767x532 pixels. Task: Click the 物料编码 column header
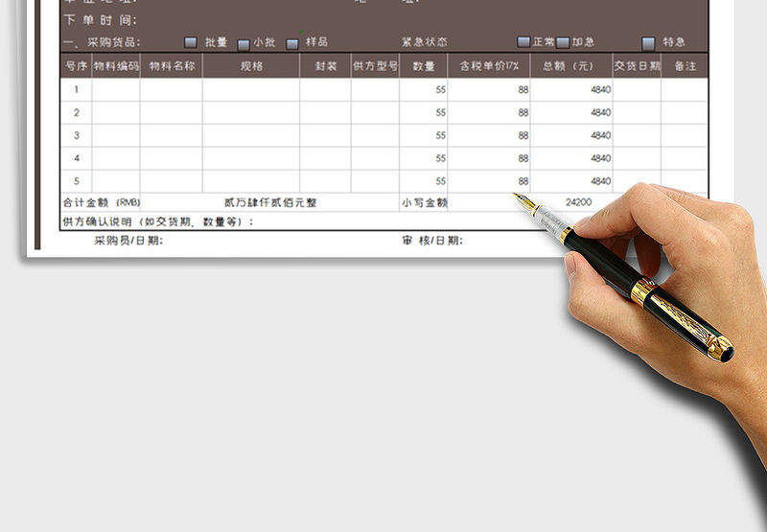[116, 66]
